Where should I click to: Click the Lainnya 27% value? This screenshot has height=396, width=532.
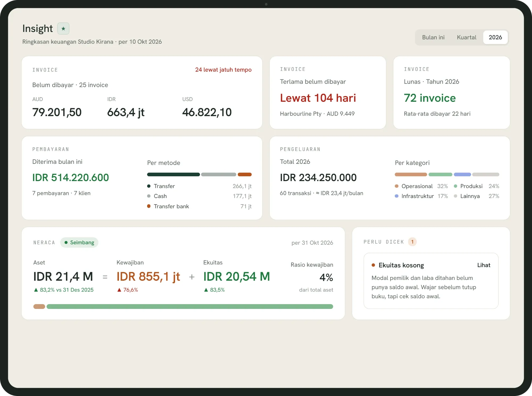(494, 196)
